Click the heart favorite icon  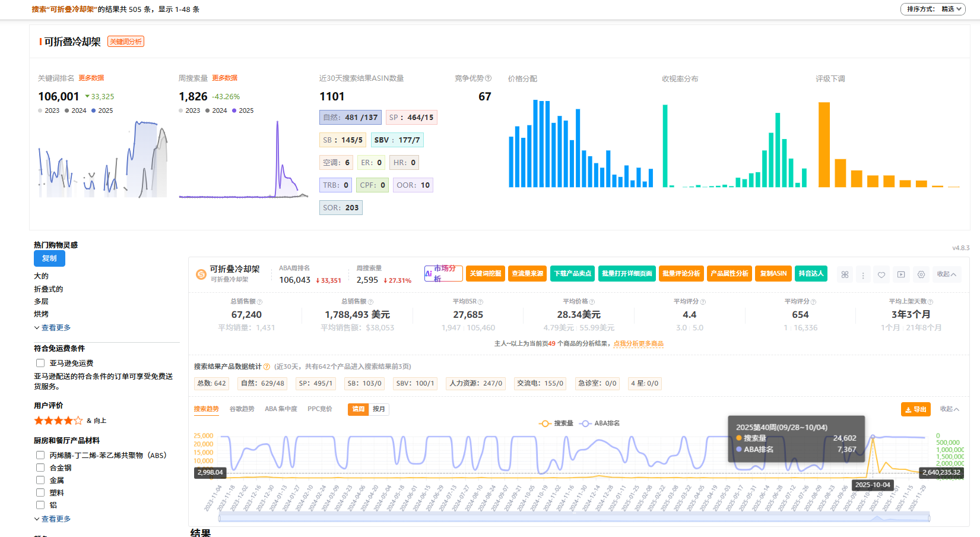pyautogui.click(x=881, y=274)
